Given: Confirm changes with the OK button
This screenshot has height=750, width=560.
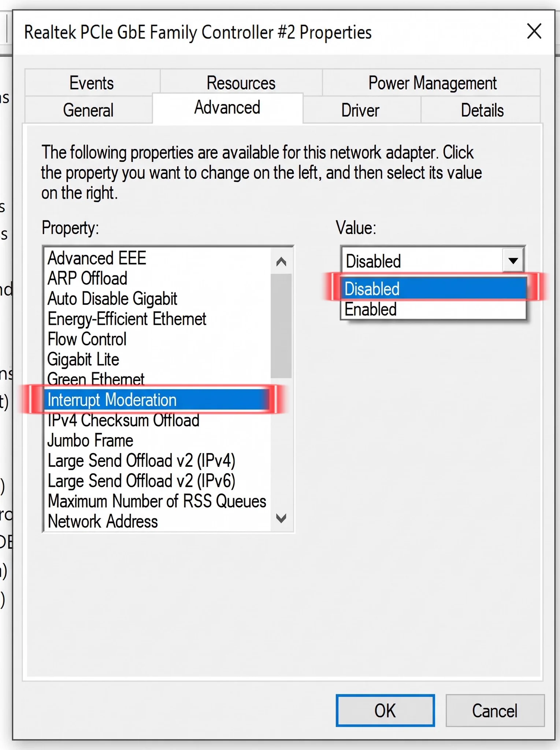Looking at the screenshot, I should click(x=385, y=710).
